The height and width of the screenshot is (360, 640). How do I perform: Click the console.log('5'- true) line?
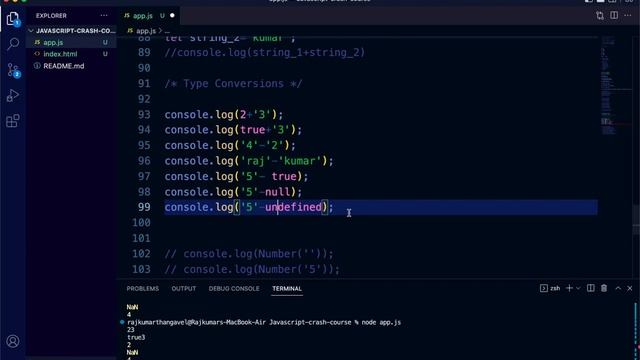coord(236,176)
